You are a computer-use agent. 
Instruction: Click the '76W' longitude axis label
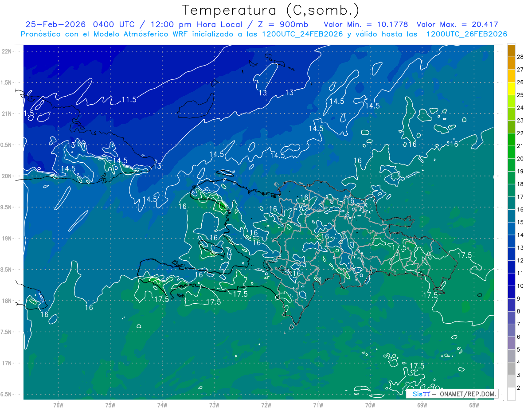[58, 405]
